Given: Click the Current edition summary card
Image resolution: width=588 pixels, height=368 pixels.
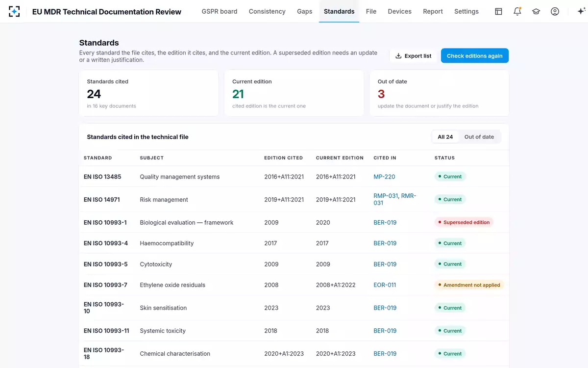Looking at the screenshot, I should click(x=294, y=93).
